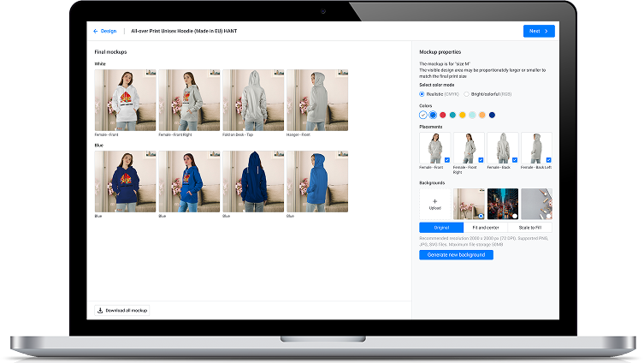Choose the navy blue color swatch

[x=492, y=115]
